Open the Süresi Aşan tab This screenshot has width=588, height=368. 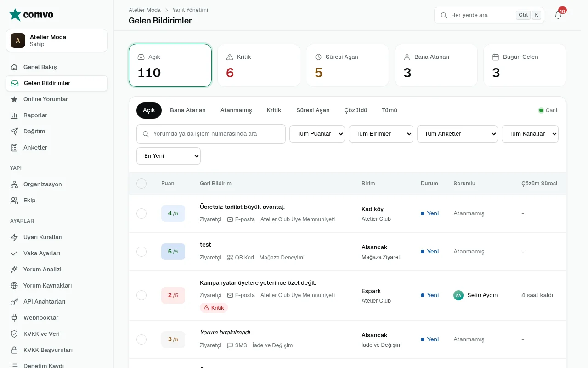pos(313,110)
